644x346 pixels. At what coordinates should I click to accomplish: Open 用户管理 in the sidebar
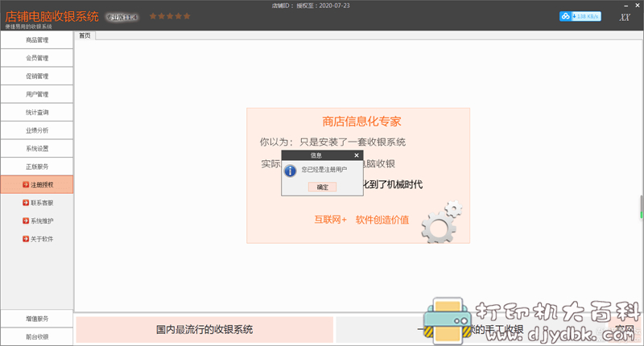(37, 94)
